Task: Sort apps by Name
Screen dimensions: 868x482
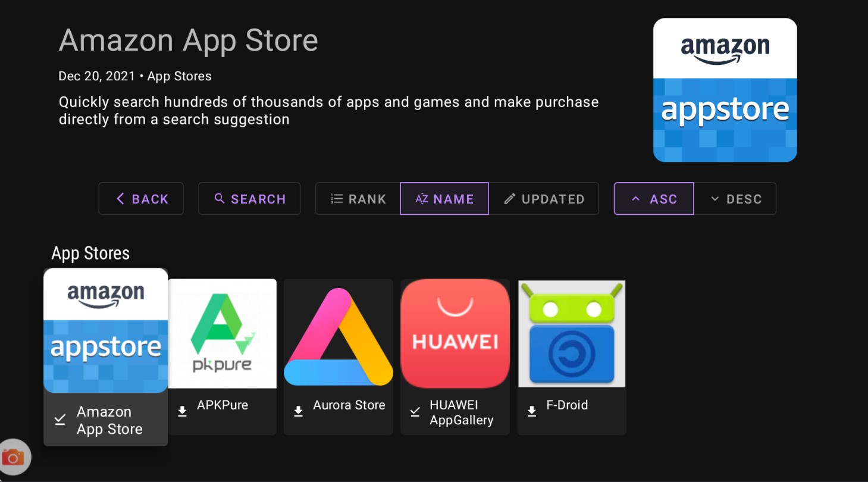Action: (x=444, y=199)
